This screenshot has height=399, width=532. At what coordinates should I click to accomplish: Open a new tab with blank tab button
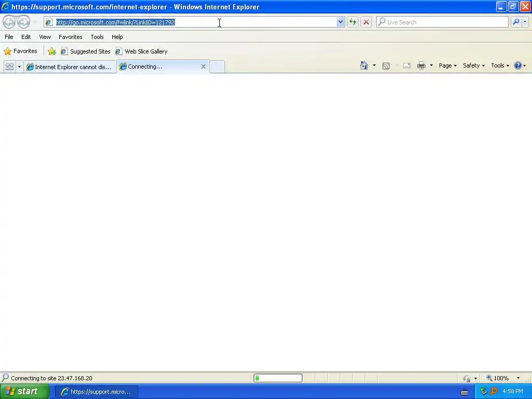tap(217, 66)
